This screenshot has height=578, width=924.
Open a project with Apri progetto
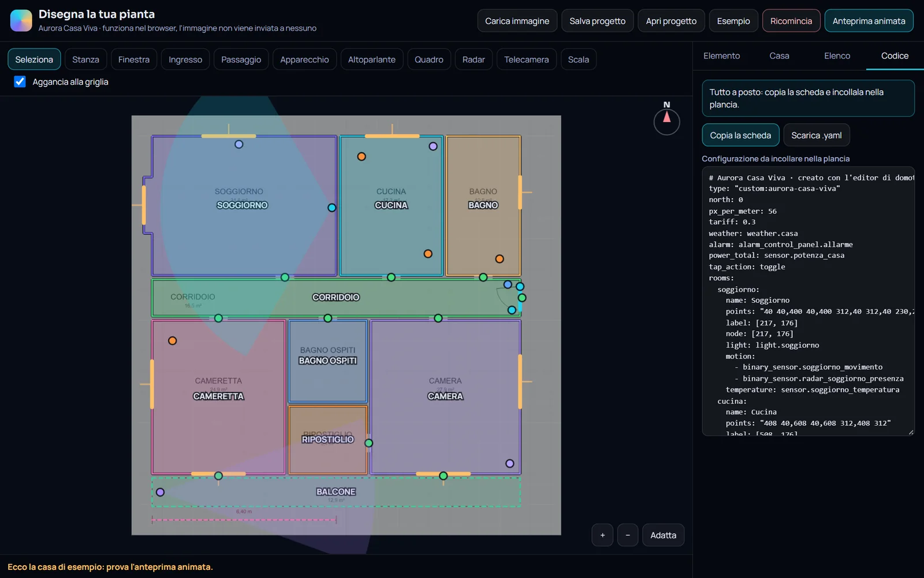pyautogui.click(x=672, y=21)
